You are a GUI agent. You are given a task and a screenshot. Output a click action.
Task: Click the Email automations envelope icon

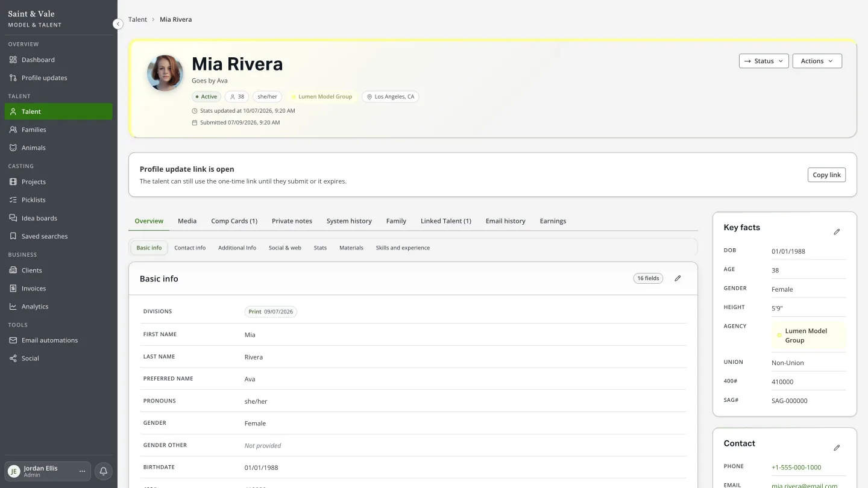click(x=13, y=340)
